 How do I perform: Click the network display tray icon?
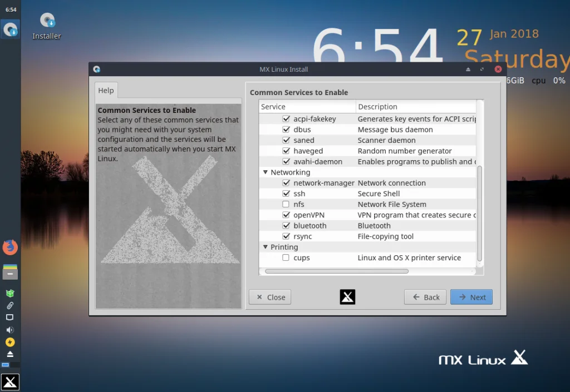coord(10,317)
